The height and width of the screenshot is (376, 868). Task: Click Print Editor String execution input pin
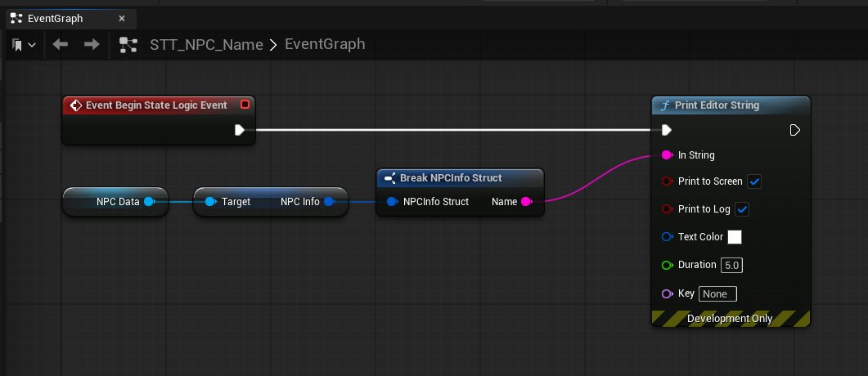(x=667, y=130)
